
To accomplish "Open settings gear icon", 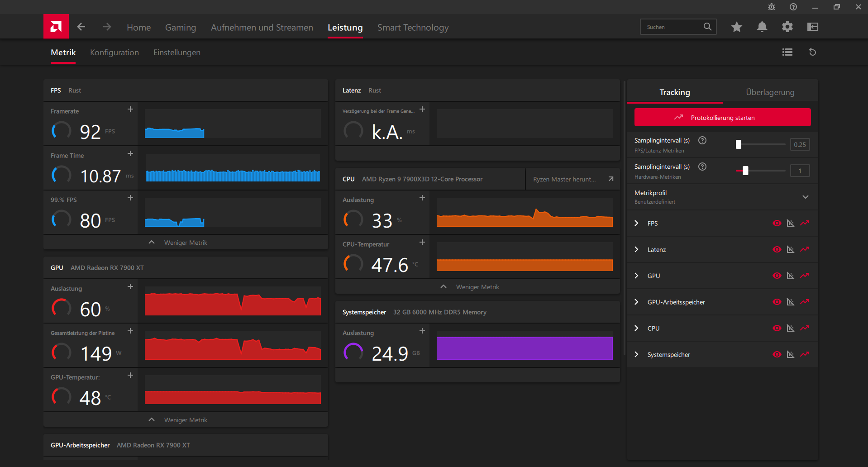I will (x=787, y=27).
